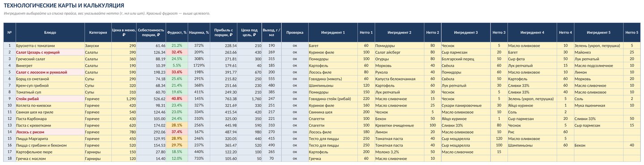The width and height of the screenshot is (644, 165).
Task: Select the 'Ингредиент 1' column header
Action: click(333, 33)
